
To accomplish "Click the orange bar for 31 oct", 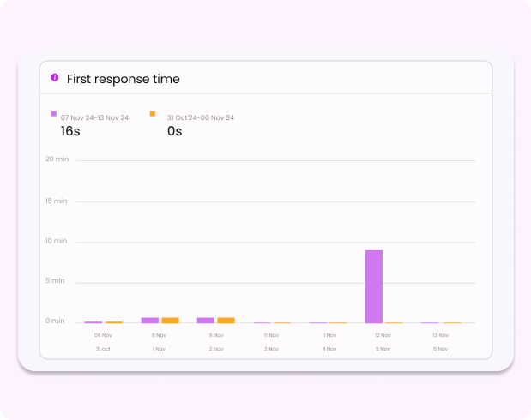I will [x=113, y=322].
